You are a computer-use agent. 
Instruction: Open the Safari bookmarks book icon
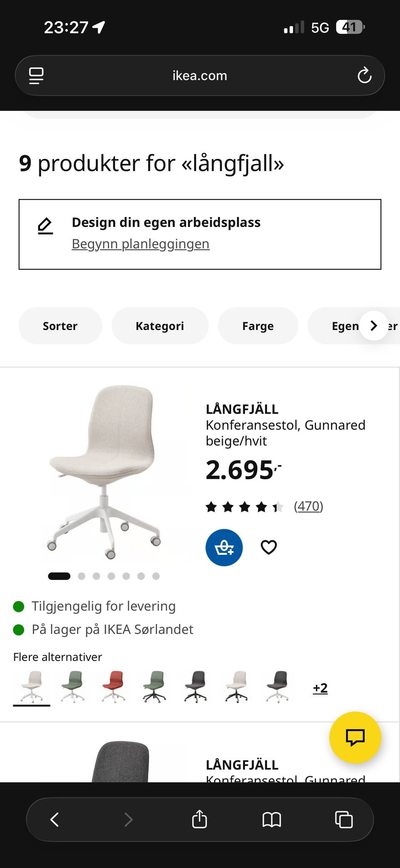(272, 820)
